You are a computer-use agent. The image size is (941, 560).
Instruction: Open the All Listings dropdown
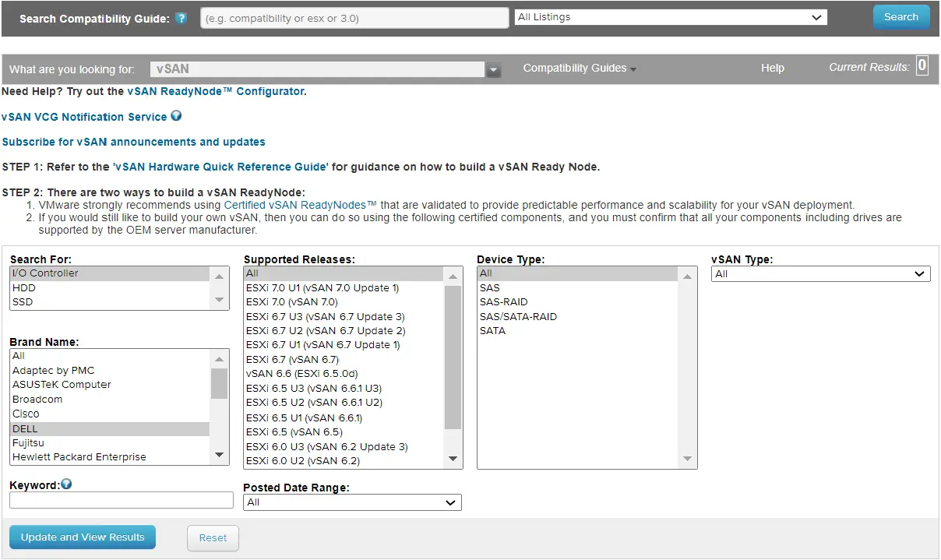(x=670, y=17)
